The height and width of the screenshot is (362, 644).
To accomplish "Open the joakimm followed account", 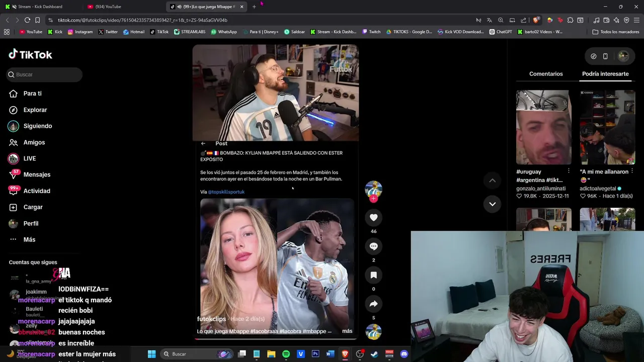I will coord(36,292).
